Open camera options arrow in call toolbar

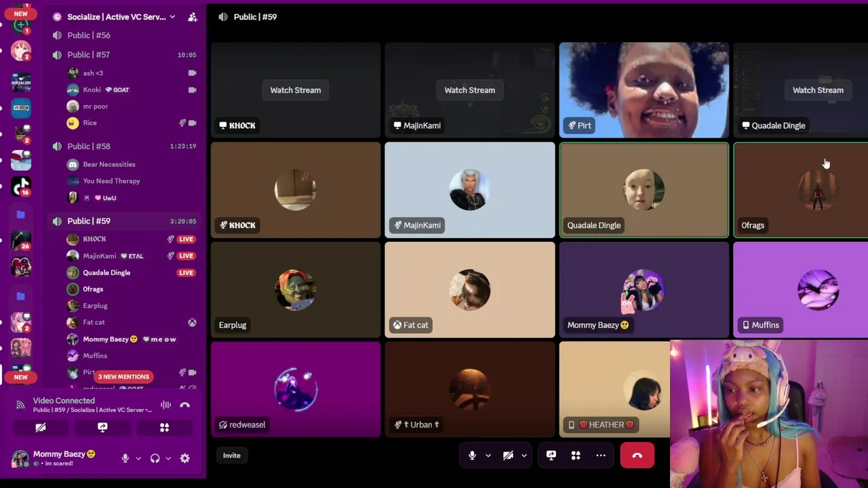tap(524, 455)
